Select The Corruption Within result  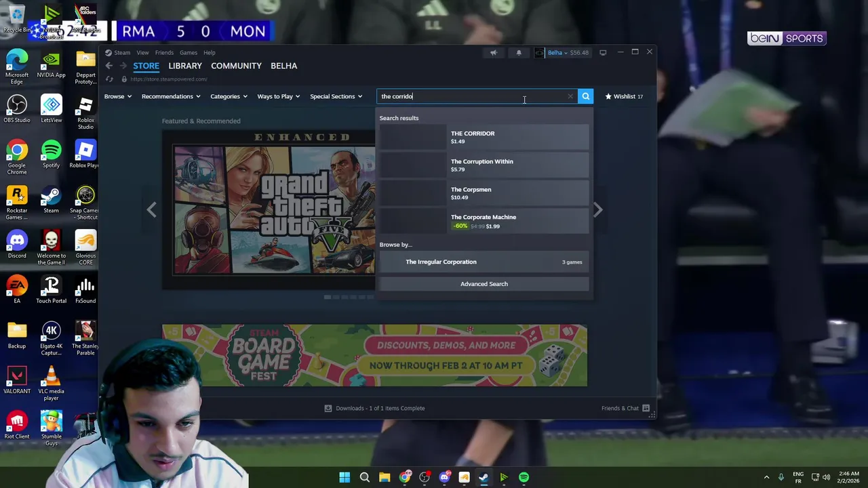click(484, 165)
